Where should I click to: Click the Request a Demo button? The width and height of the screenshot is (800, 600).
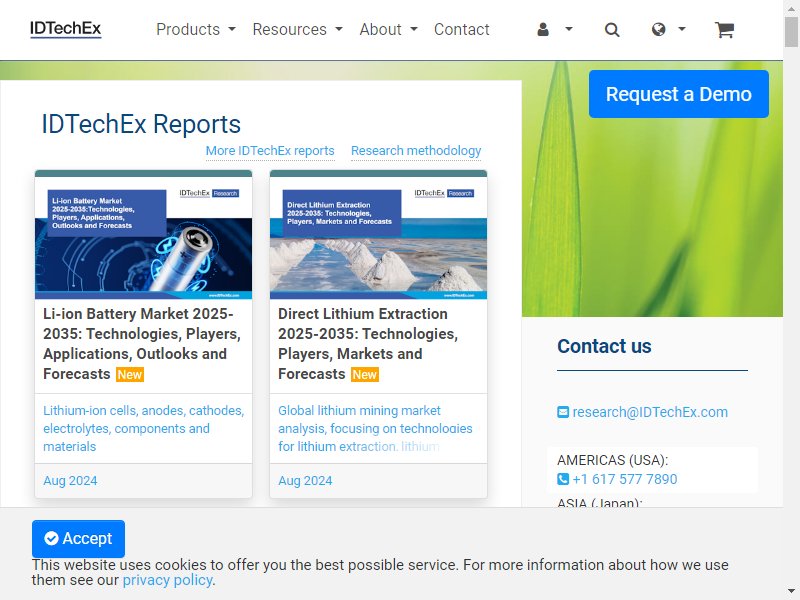pos(679,94)
